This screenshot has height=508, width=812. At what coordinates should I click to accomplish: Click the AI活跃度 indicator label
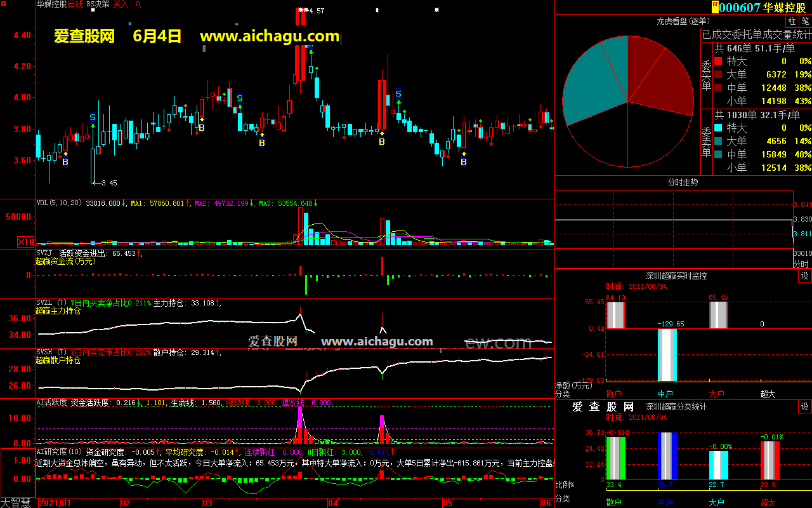51,403
